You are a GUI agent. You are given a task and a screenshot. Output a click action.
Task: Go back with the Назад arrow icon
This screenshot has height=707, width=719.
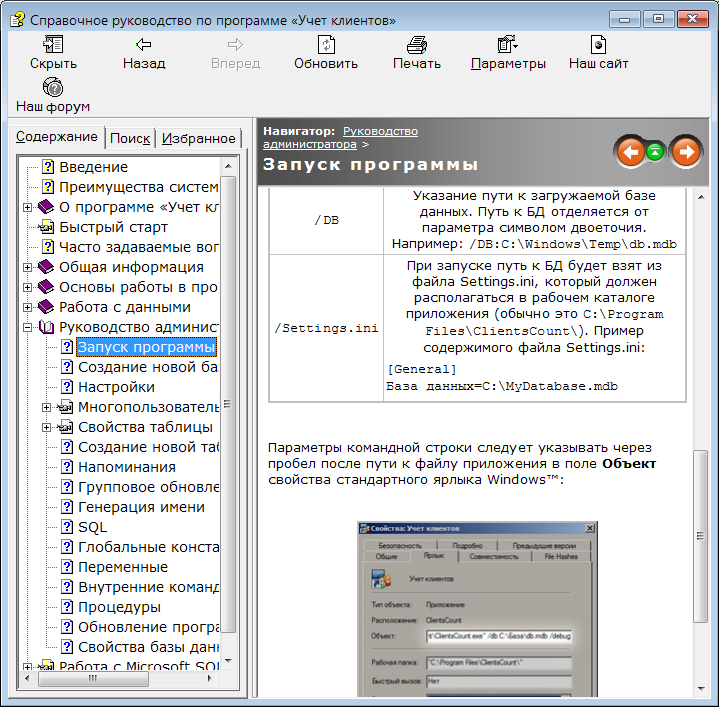click(x=144, y=45)
